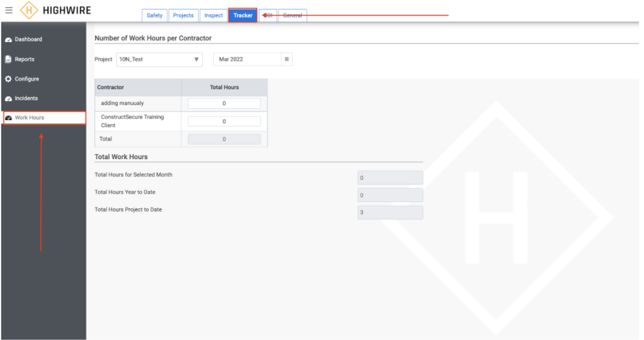Switch to the Inspect tab
The image size is (644, 340).
pyautogui.click(x=213, y=15)
